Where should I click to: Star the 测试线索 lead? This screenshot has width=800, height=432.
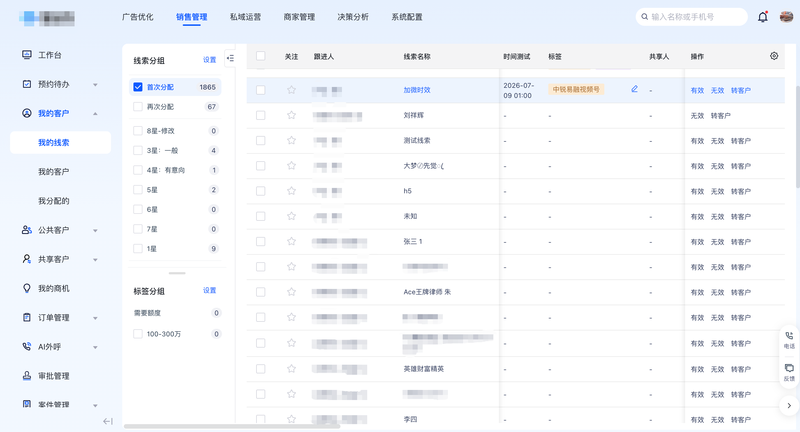point(291,140)
